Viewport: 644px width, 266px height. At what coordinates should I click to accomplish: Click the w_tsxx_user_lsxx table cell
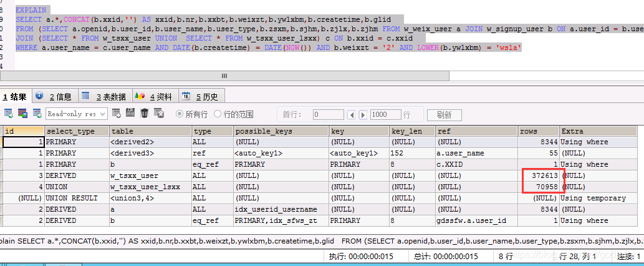[x=150, y=187]
